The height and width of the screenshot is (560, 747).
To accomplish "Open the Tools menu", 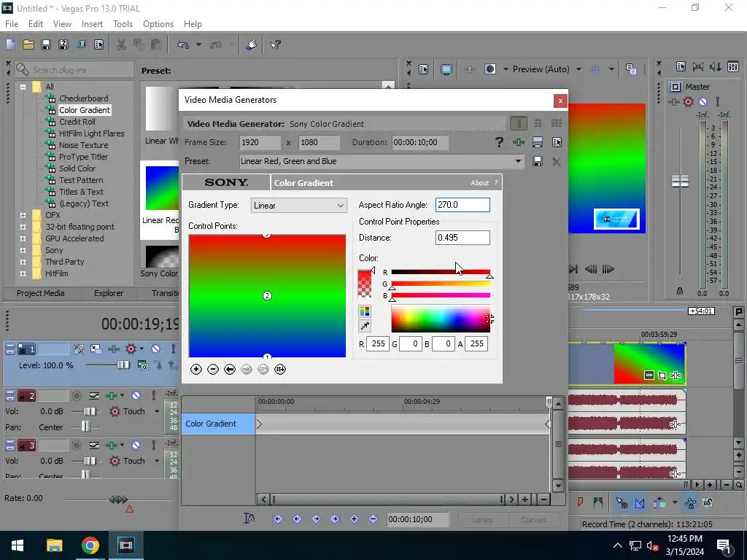I will (x=123, y=24).
